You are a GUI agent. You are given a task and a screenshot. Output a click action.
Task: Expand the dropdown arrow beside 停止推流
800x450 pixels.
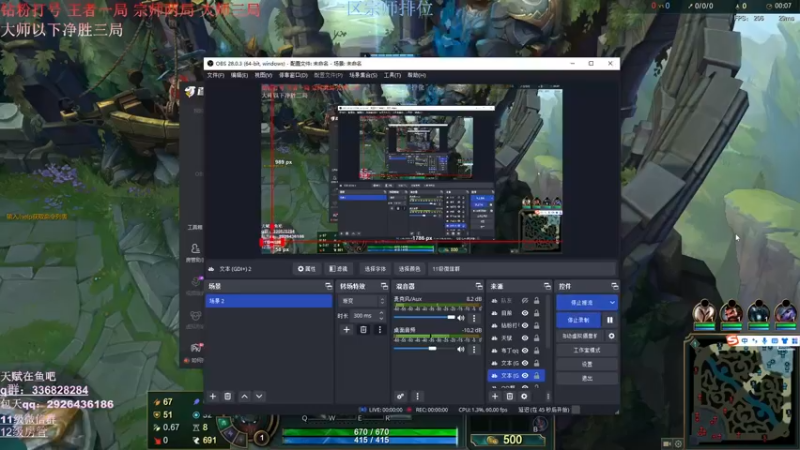(x=612, y=303)
